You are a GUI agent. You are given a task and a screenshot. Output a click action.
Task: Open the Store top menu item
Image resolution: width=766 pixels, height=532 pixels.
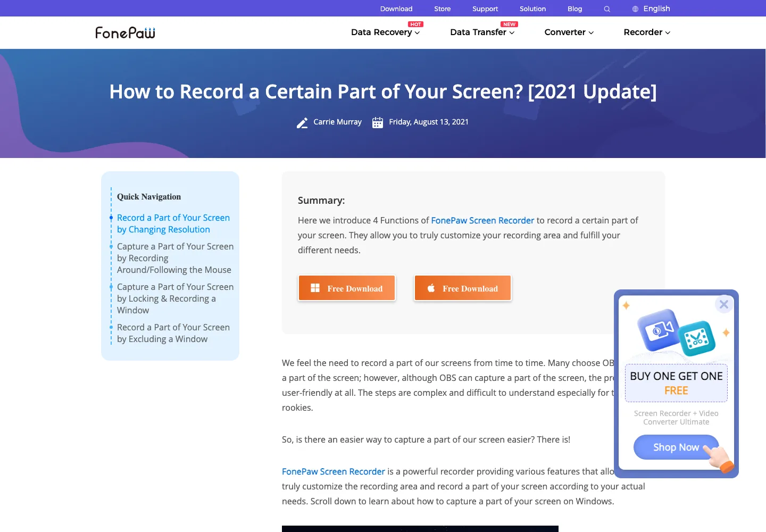click(442, 9)
